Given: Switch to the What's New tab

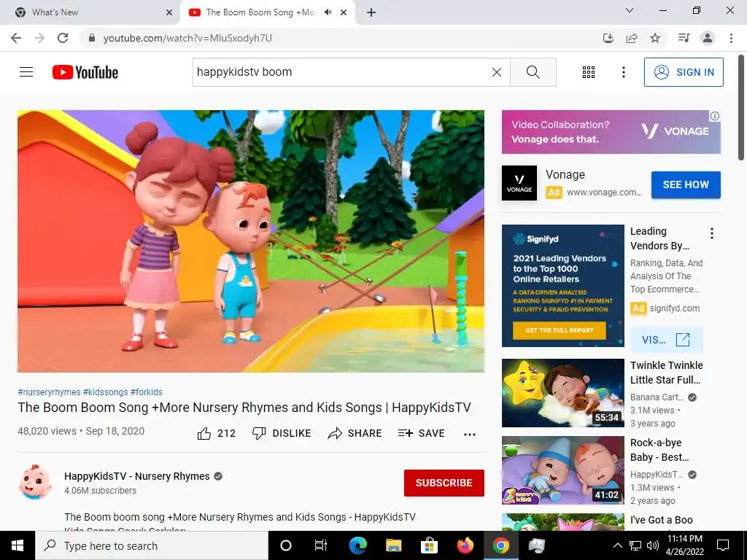Looking at the screenshot, I should [x=90, y=12].
